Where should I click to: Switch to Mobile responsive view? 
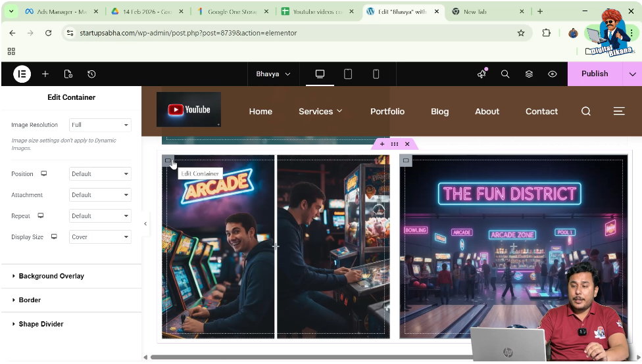tap(376, 74)
